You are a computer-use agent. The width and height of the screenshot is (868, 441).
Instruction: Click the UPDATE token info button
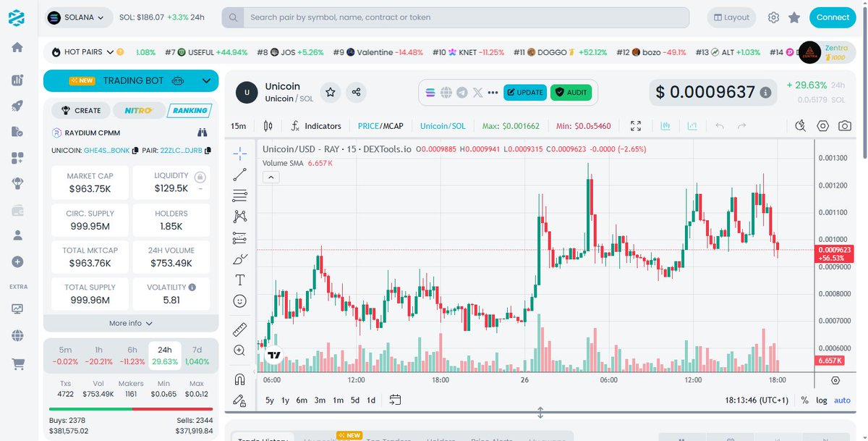(525, 92)
